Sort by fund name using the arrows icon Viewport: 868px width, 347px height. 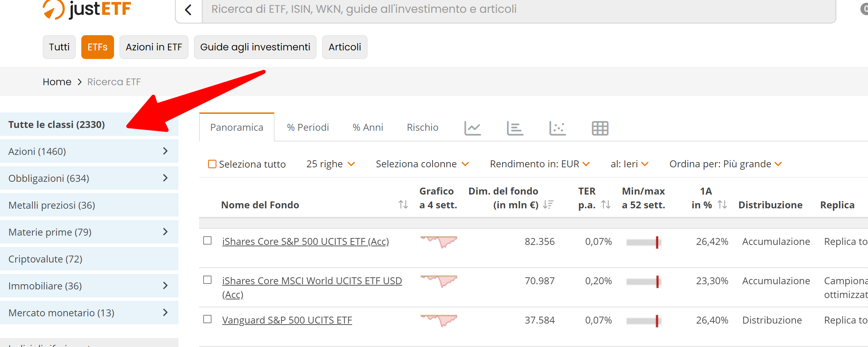point(403,205)
